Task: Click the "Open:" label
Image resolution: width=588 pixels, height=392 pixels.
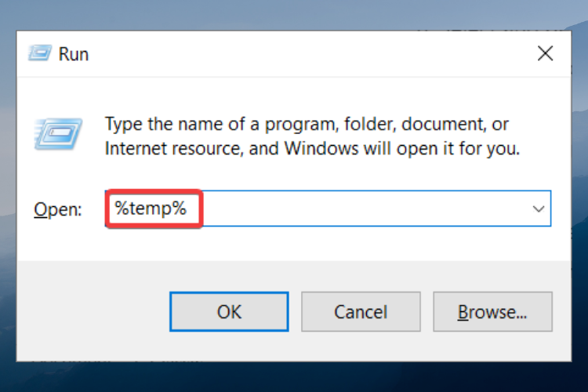Action: coord(58,209)
